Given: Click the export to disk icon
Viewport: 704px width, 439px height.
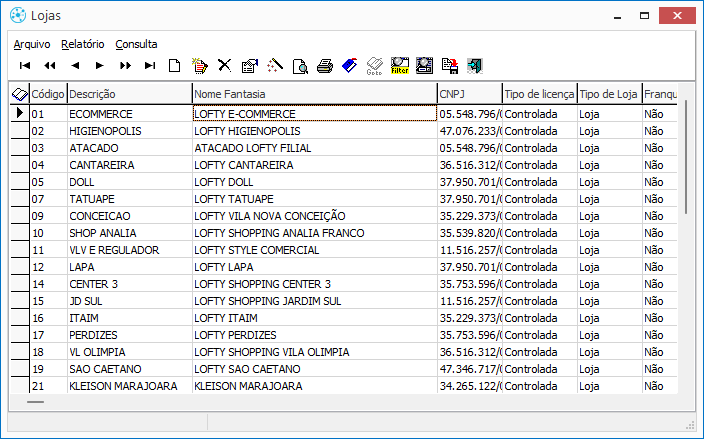Looking at the screenshot, I should pos(449,66).
